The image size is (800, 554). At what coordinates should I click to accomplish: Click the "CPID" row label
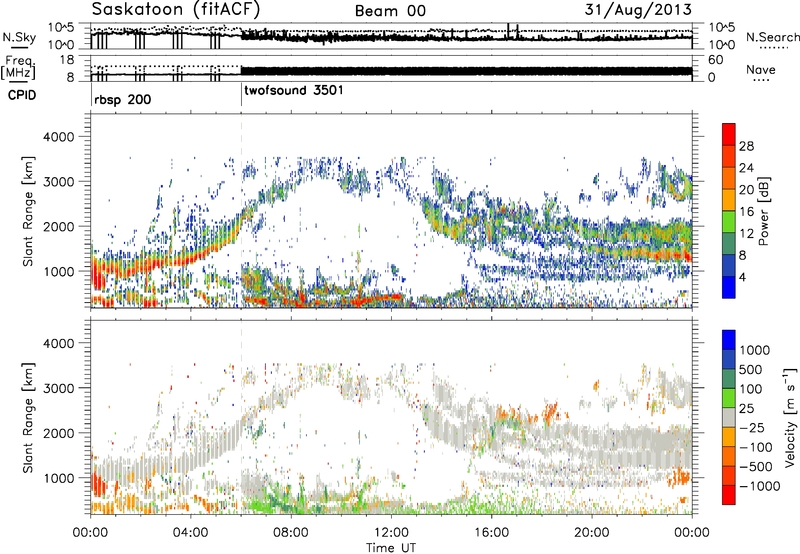coord(22,95)
